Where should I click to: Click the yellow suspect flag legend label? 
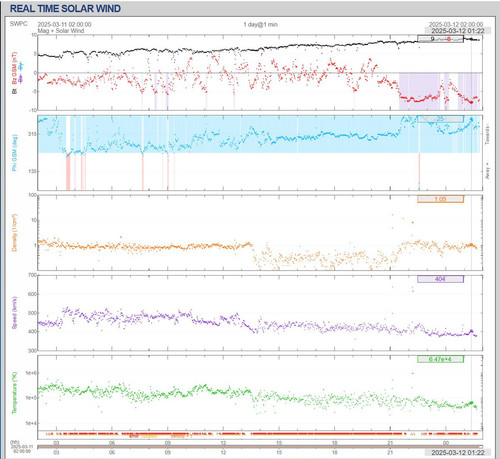click(149, 436)
